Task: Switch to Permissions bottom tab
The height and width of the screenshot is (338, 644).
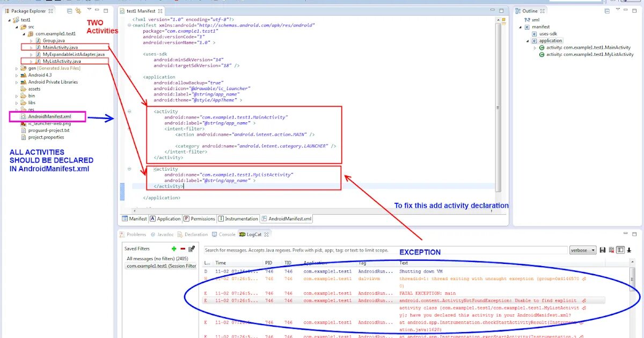Action: [199, 219]
